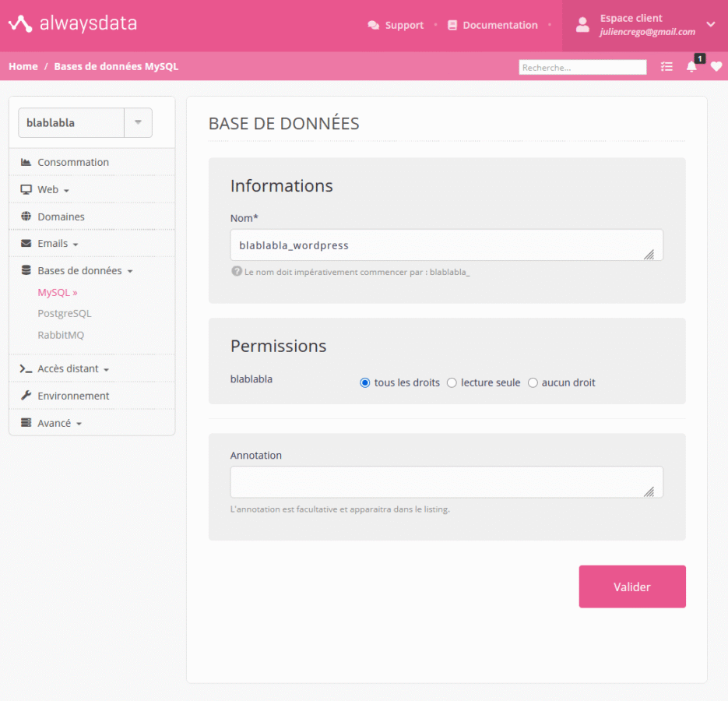Viewport: 728px width, 701px height.
Task: Select 'tous les droits' radio button
Action: 365,382
